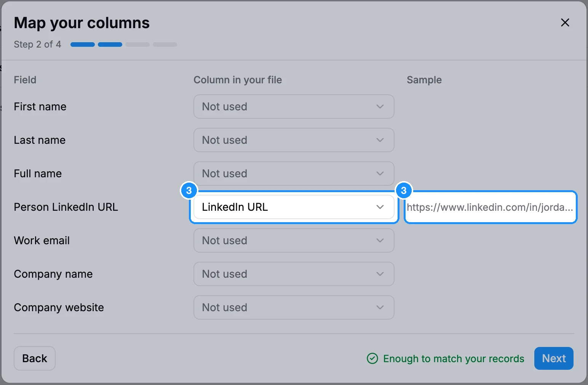Click the 'Step 2 of 4' label
Screen dimensions: 588x385
click(37, 45)
